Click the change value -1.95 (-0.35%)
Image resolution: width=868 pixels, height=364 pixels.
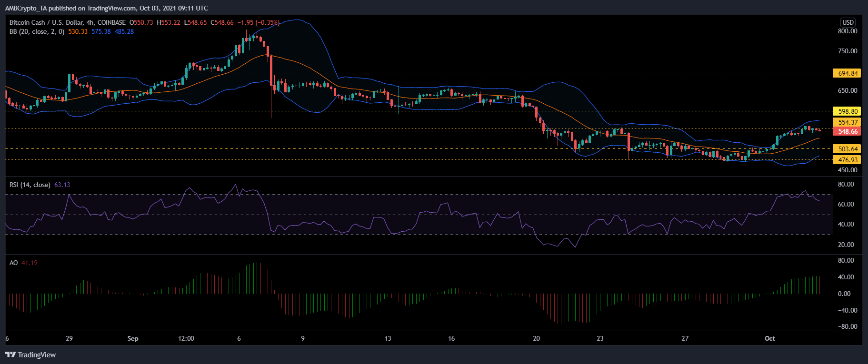pyautogui.click(x=259, y=22)
